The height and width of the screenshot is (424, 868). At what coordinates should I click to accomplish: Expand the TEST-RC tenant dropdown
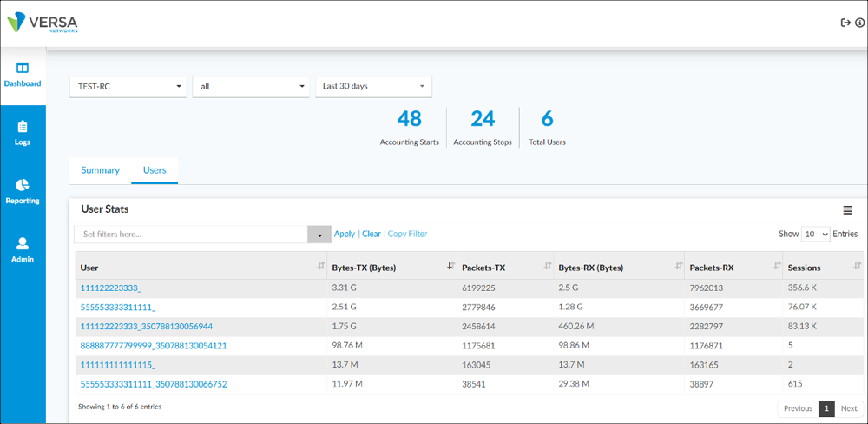pos(128,87)
